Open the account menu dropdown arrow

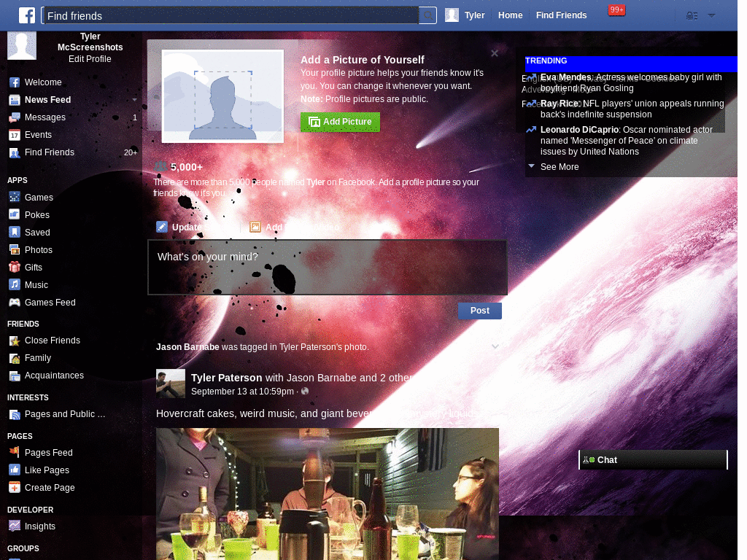pyautogui.click(x=711, y=16)
